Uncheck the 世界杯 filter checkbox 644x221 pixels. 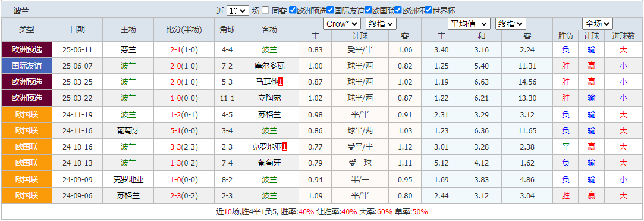coord(428,10)
